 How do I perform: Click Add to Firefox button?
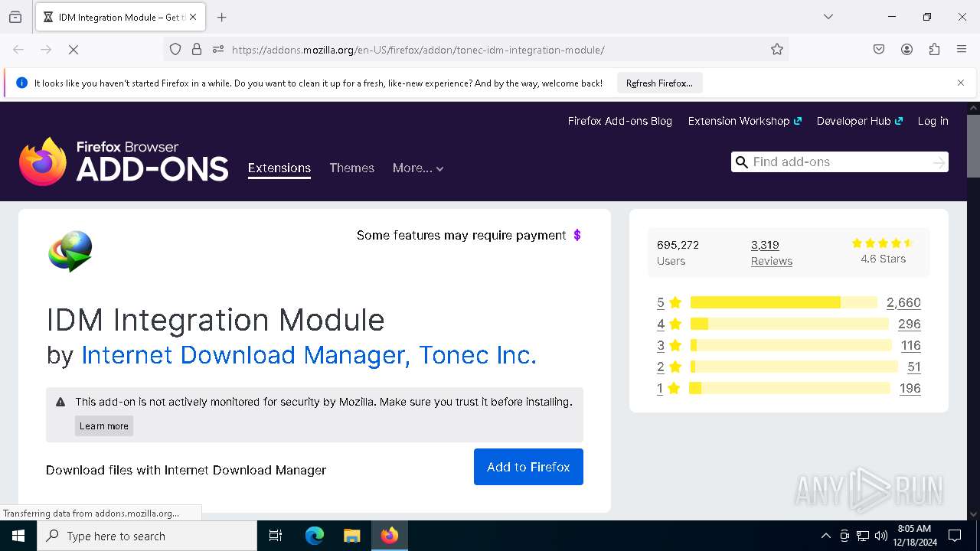528,467
